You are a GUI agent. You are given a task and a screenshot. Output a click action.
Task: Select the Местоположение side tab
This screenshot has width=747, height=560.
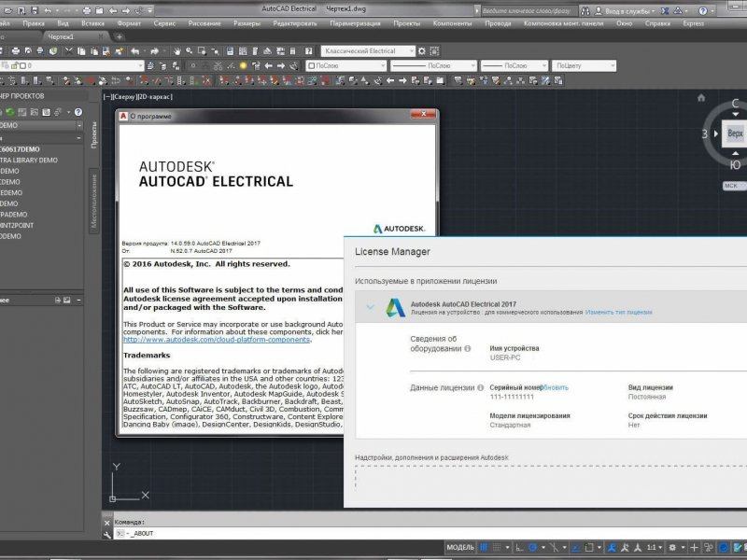pos(94,201)
